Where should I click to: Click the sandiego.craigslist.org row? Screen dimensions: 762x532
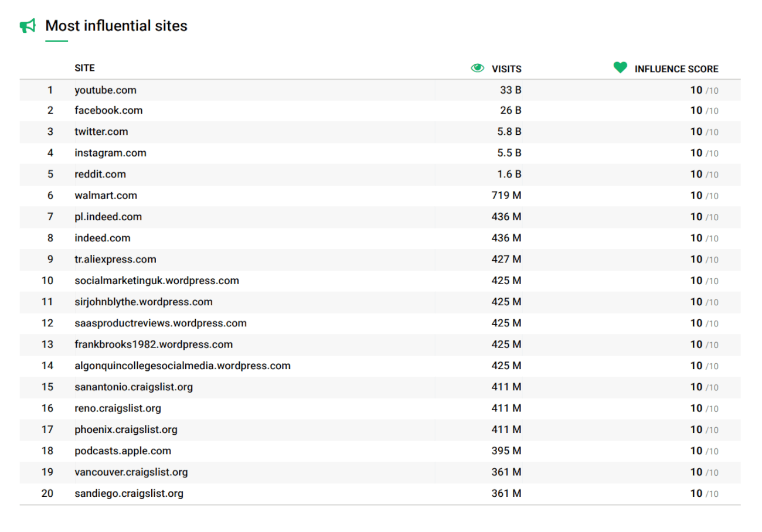coord(129,493)
